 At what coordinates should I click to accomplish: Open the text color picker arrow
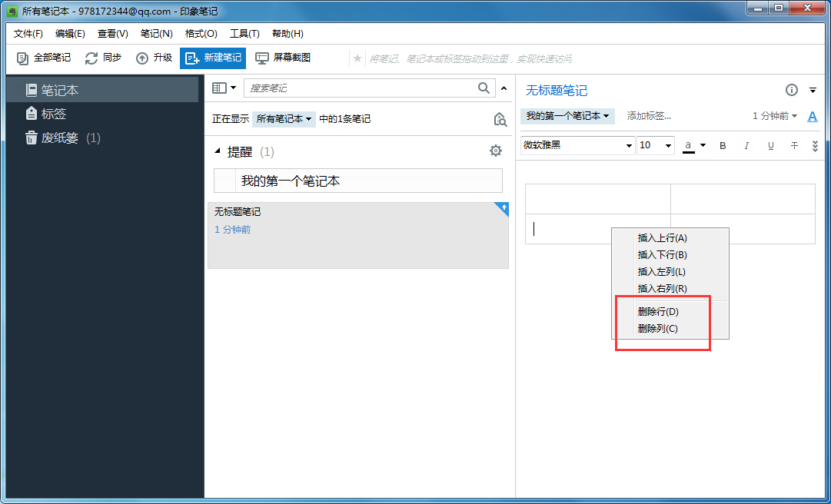pyautogui.click(x=703, y=145)
